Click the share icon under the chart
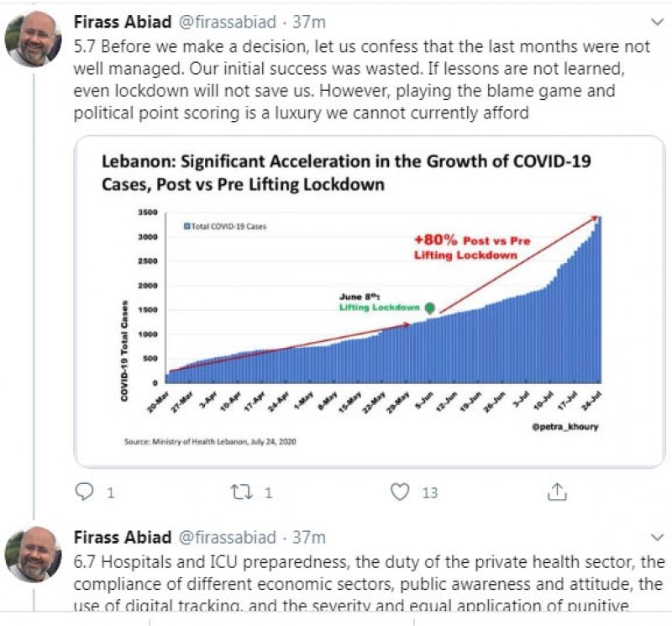 pyautogui.click(x=557, y=492)
